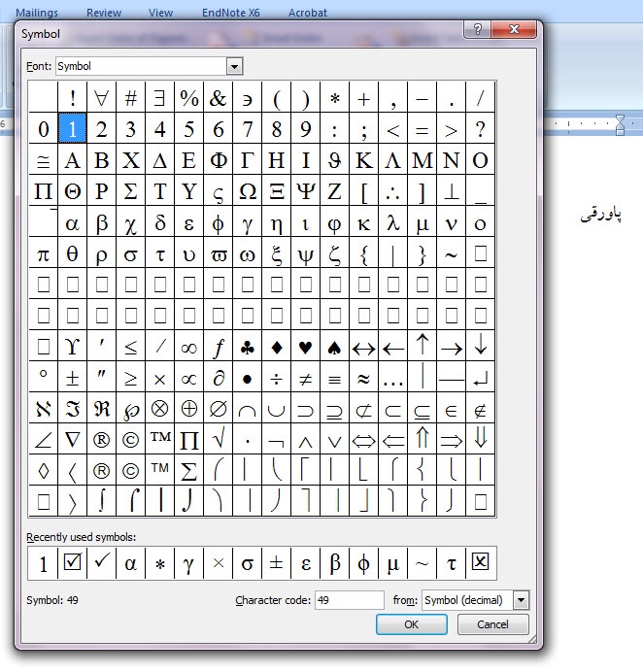Viewport: 643px width, 672px height.
Task: Select the trademark ™ symbol
Action: point(160,440)
